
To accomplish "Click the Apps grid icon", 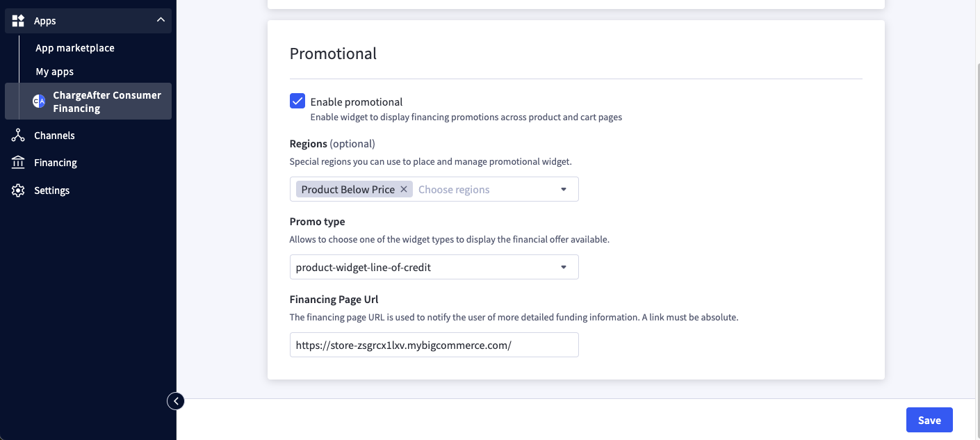I will 19,21.
